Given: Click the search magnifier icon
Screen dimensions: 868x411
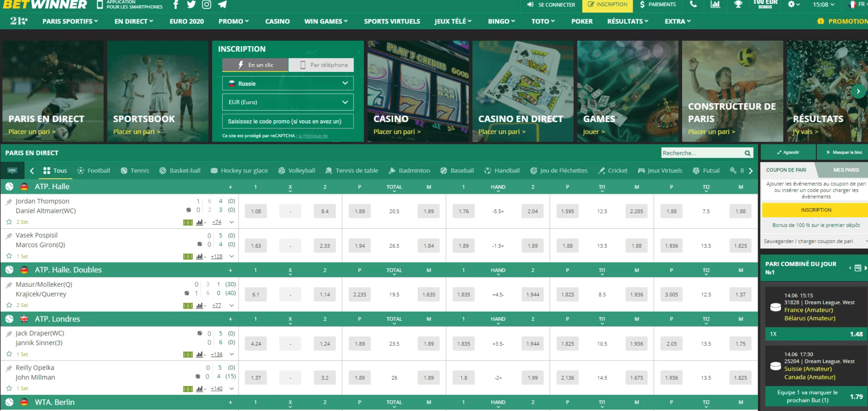Looking at the screenshot, I should point(747,153).
